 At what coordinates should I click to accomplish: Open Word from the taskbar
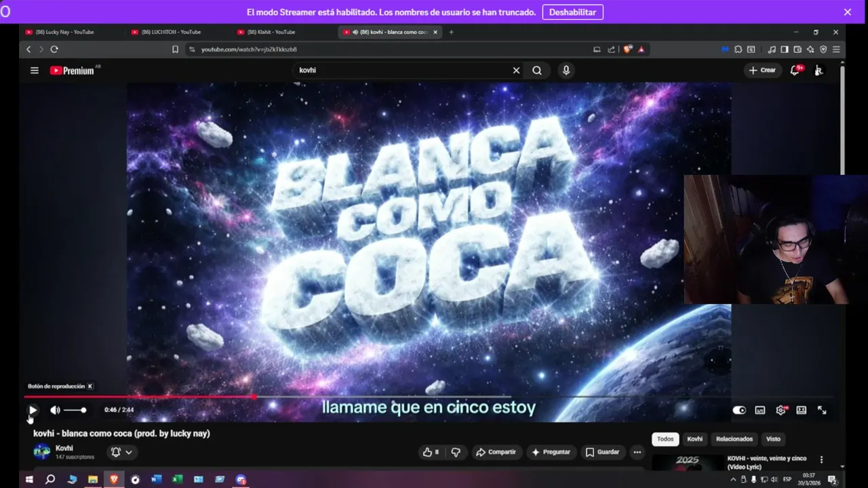click(156, 479)
